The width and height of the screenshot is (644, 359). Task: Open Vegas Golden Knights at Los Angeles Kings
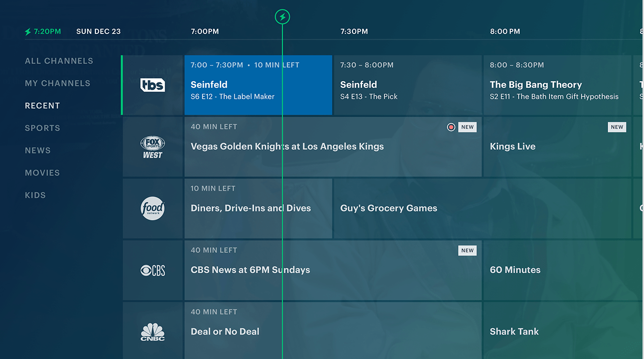coord(333,147)
